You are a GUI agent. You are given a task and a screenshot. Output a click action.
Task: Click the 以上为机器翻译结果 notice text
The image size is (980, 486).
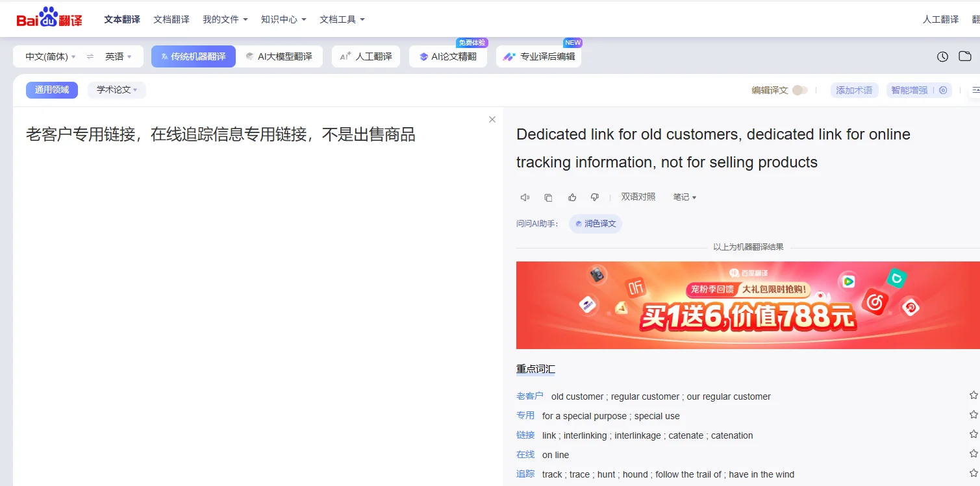pyautogui.click(x=748, y=247)
